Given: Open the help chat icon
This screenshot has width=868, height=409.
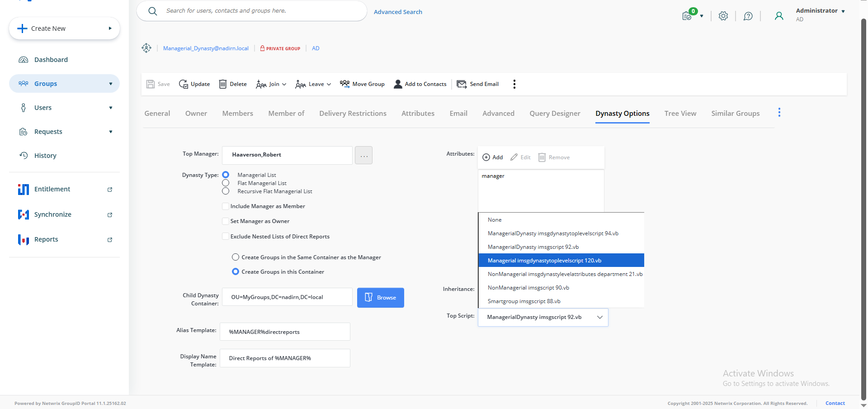Looking at the screenshot, I should click(x=748, y=16).
